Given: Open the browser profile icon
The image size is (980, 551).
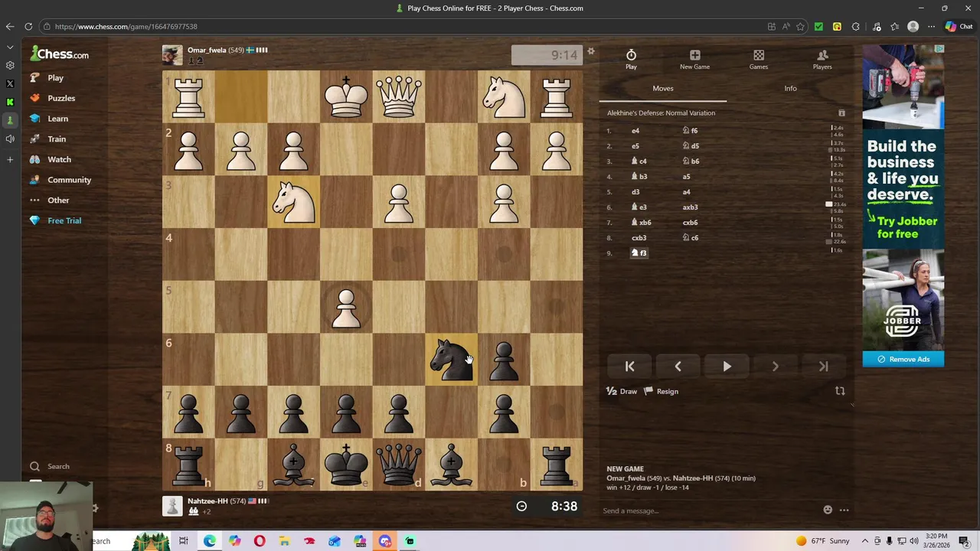Looking at the screenshot, I should tap(913, 27).
